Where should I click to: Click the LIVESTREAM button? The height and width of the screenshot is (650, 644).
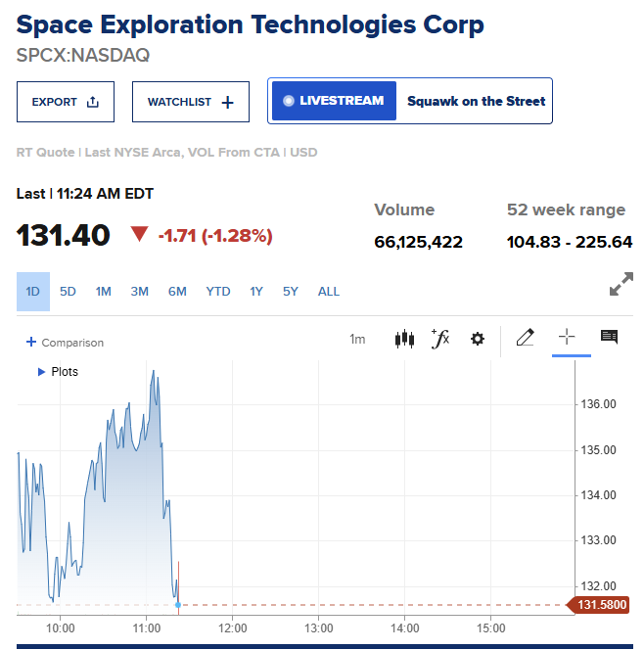pyautogui.click(x=334, y=101)
